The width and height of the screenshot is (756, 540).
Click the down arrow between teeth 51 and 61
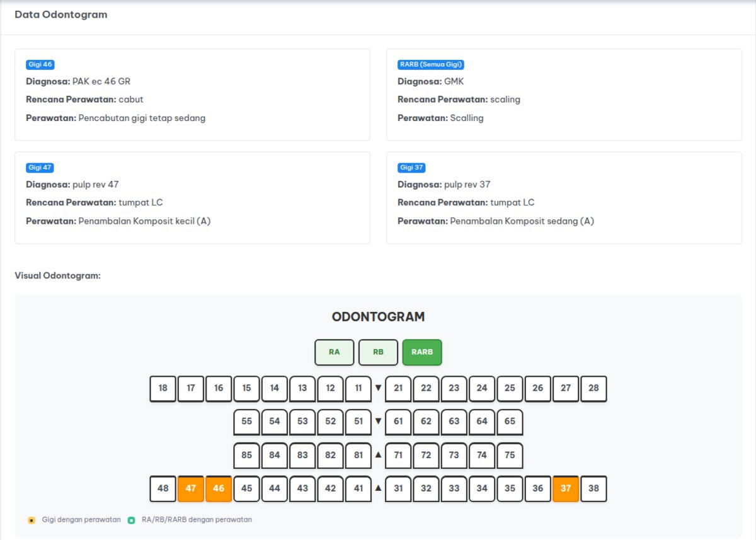[x=378, y=422]
